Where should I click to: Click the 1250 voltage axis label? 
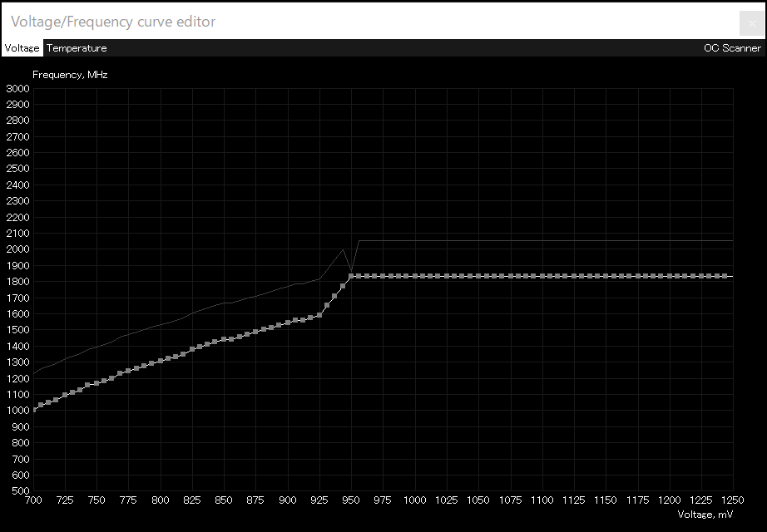(x=732, y=500)
